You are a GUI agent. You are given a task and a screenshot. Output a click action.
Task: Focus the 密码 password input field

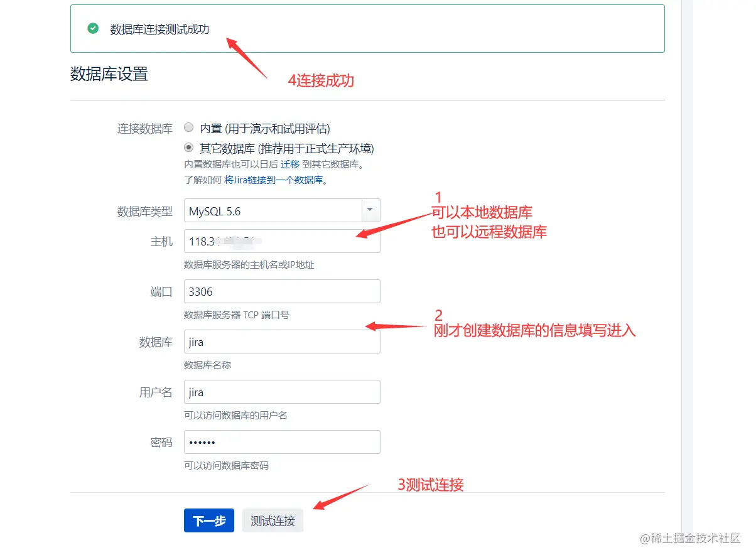(x=282, y=442)
